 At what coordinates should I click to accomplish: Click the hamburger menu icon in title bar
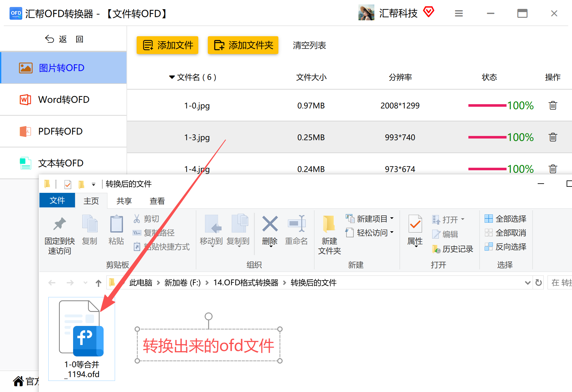click(459, 13)
